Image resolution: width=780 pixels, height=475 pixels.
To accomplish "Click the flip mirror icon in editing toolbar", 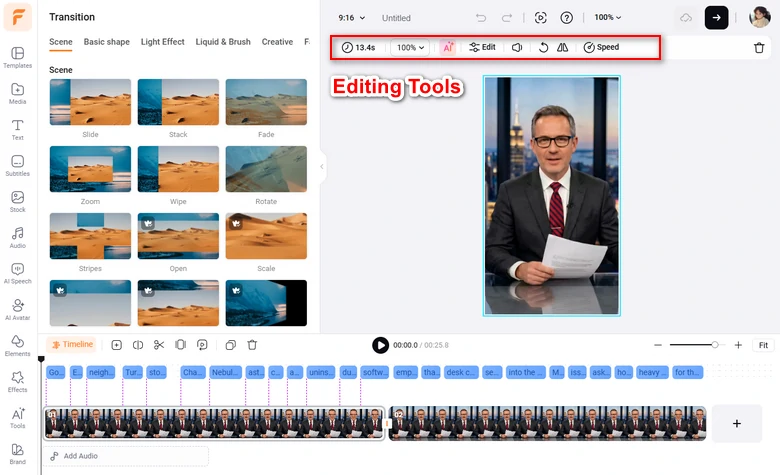I will (562, 47).
